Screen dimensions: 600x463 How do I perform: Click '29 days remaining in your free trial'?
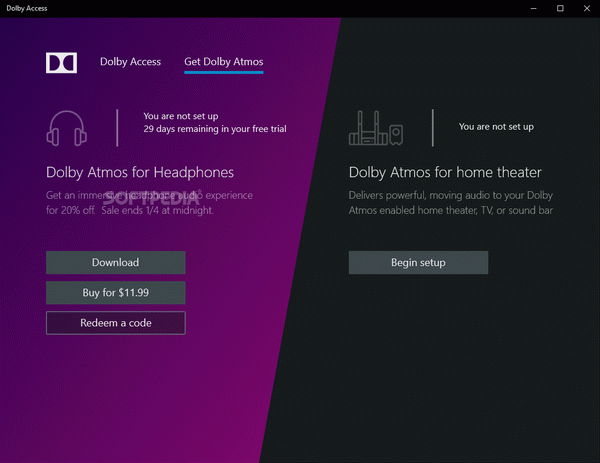pyautogui.click(x=215, y=129)
